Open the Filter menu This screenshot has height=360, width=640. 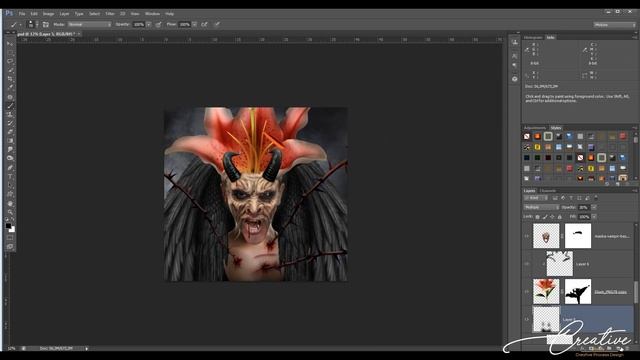[x=110, y=14]
